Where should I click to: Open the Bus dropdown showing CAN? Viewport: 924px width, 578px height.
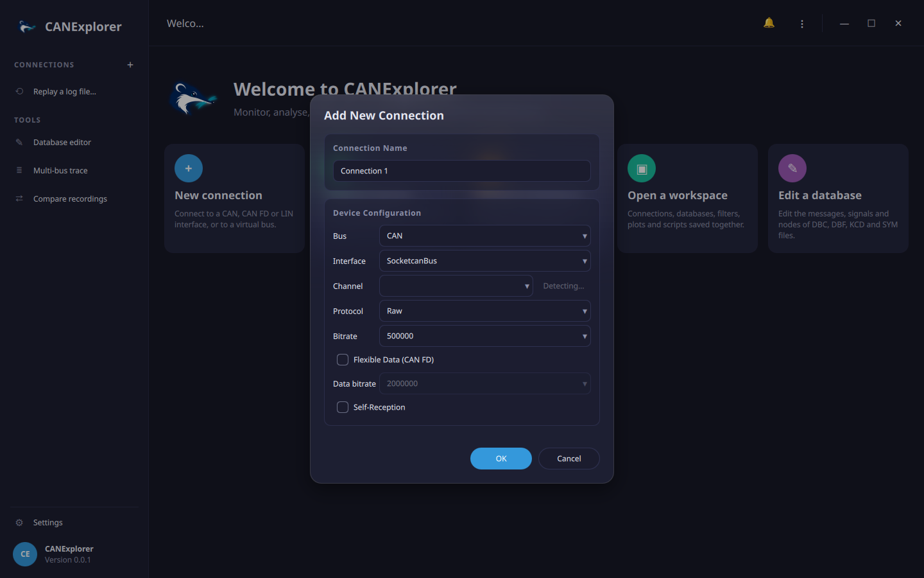point(485,236)
